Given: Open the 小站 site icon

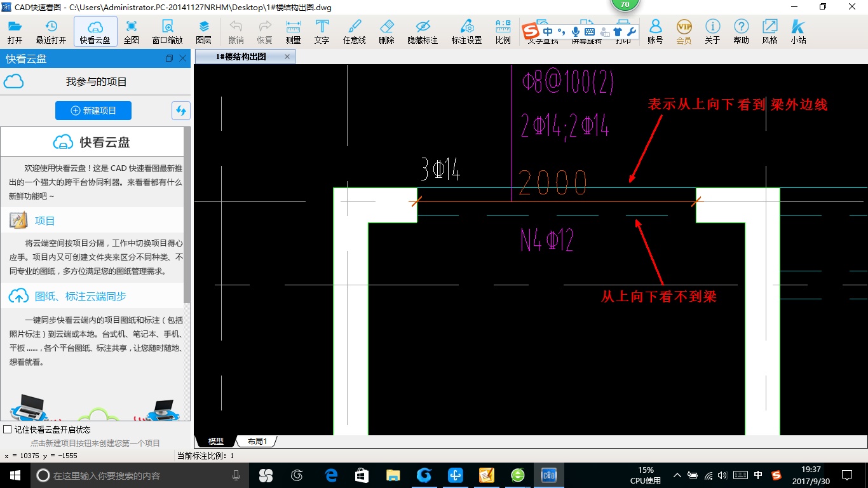Looking at the screenshot, I should point(798,32).
